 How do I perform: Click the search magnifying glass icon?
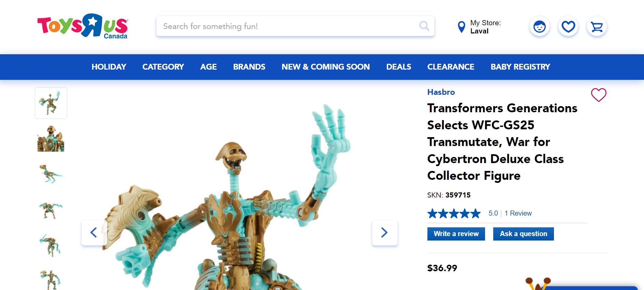424,26
